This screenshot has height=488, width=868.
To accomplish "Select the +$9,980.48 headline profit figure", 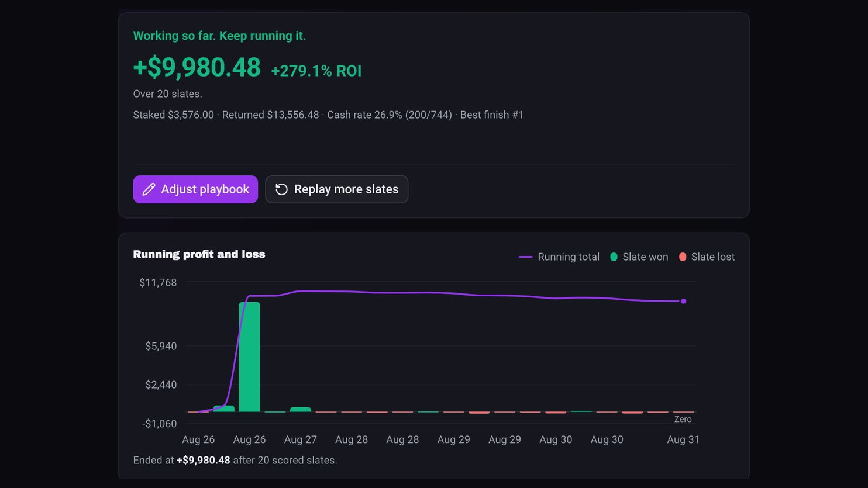I will (x=197, y=67).
